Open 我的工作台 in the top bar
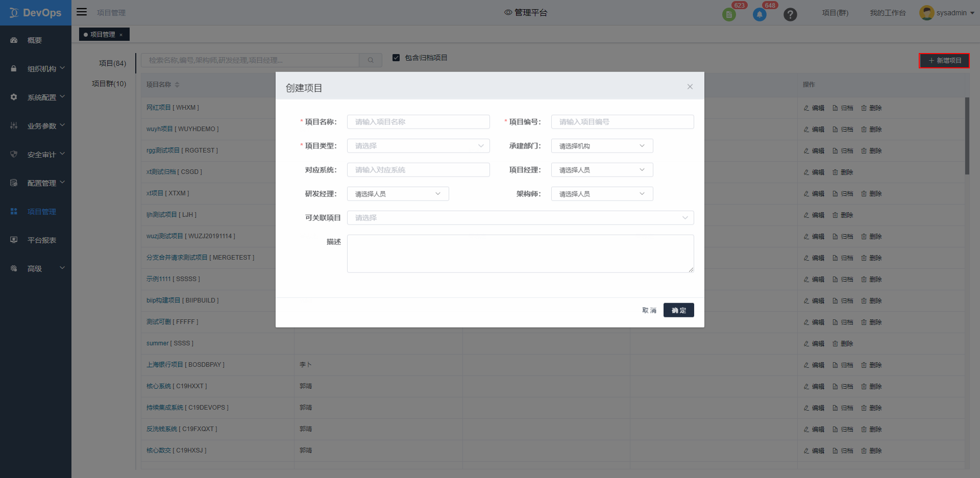The height and width of the screenshot is (478, 980). coord(888,13)
